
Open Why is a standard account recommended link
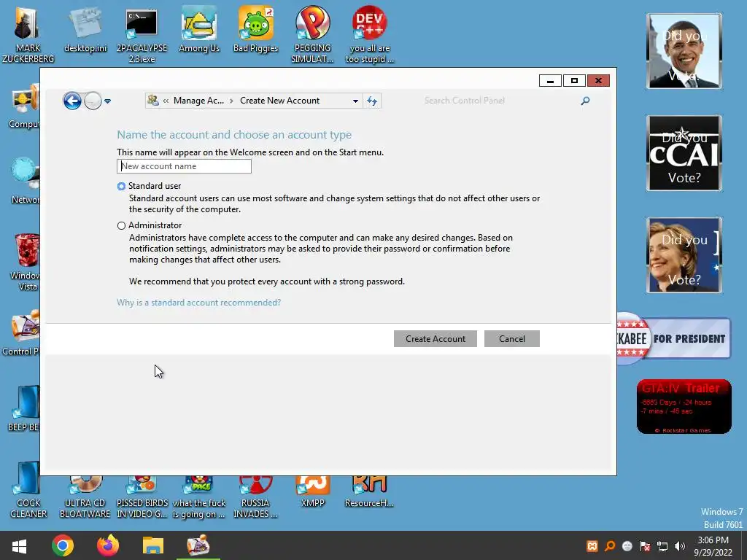(198, 303)
